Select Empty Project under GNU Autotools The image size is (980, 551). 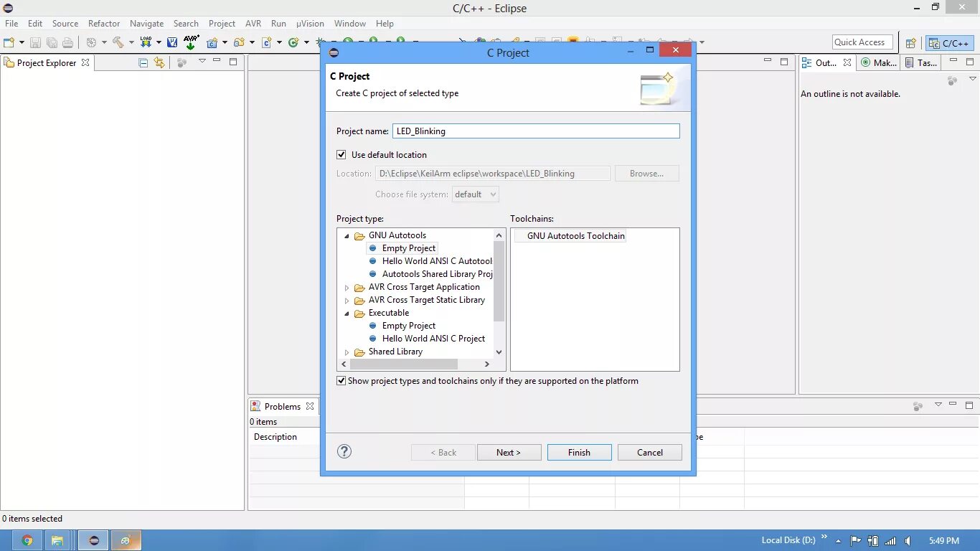tap(409, 248)
